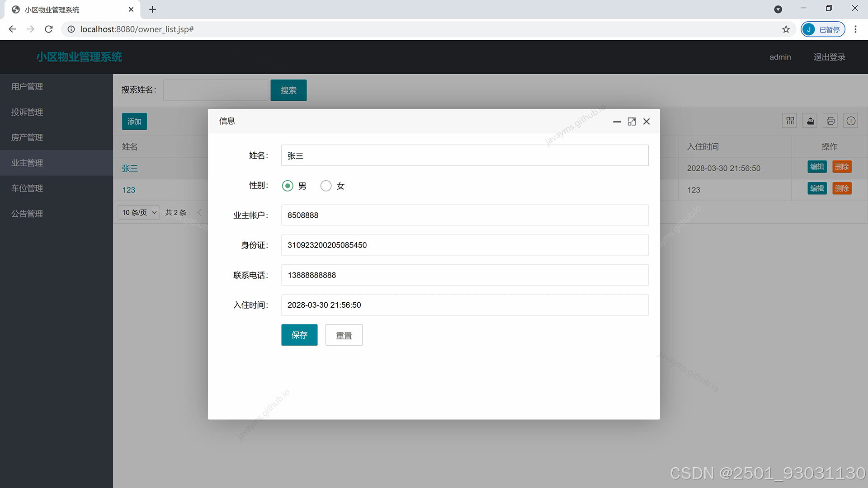The height and width of the screenshot is (488, 868).
Task: Click the 联系电话 input field
Action: (465, 275)
